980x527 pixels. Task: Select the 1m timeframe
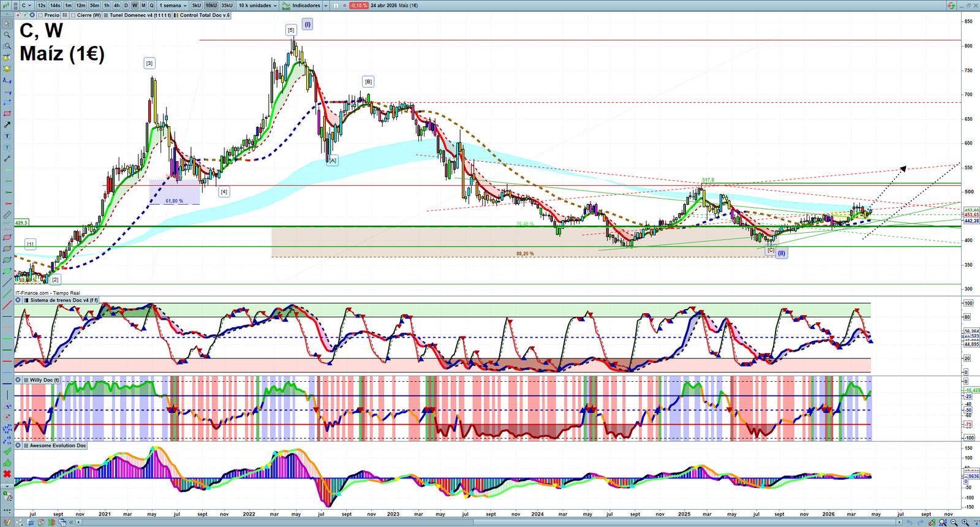(x=69, y=6)
